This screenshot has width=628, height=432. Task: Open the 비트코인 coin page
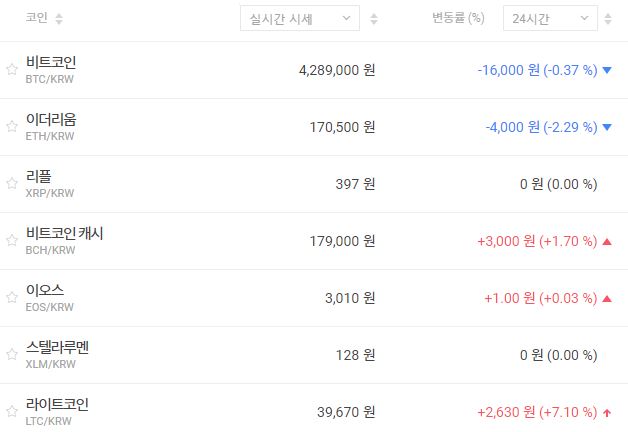(x=51, y=63)
